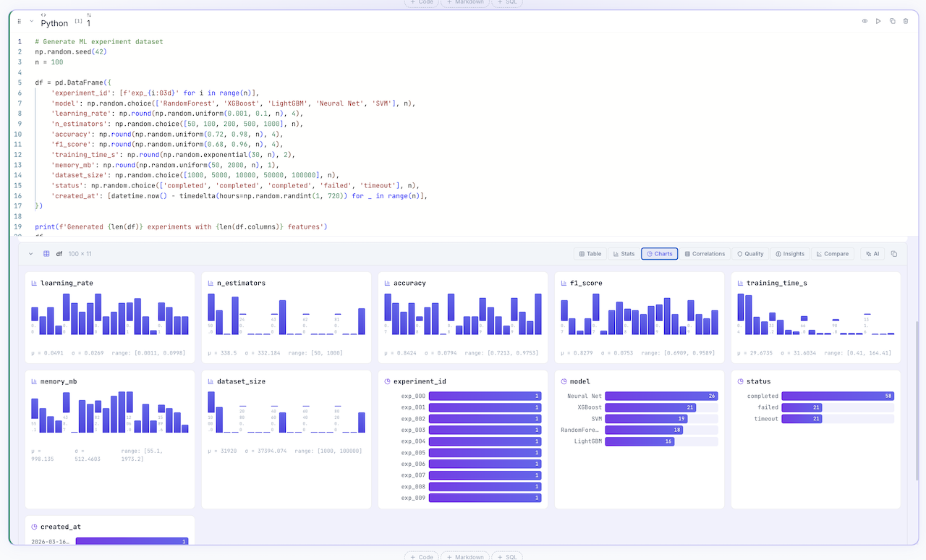Open the Correlations view
926x560 pixels.
tap(705, 254)
